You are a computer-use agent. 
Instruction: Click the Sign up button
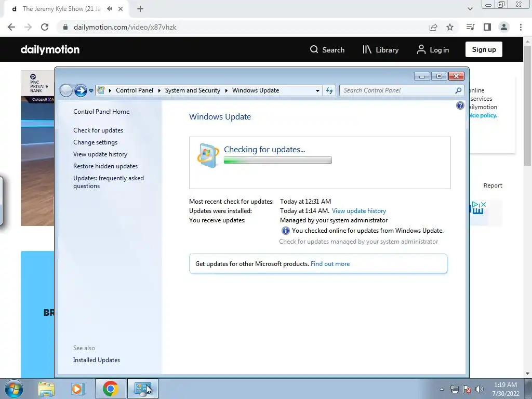(x=484, y=49)
